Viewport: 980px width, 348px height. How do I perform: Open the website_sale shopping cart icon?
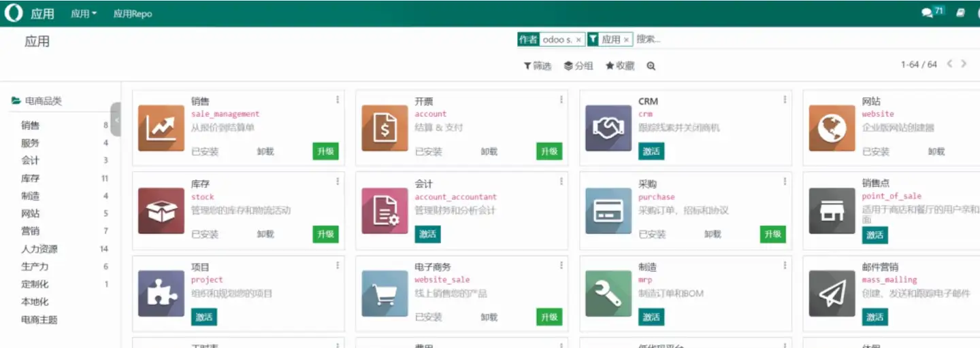point(385,294)
